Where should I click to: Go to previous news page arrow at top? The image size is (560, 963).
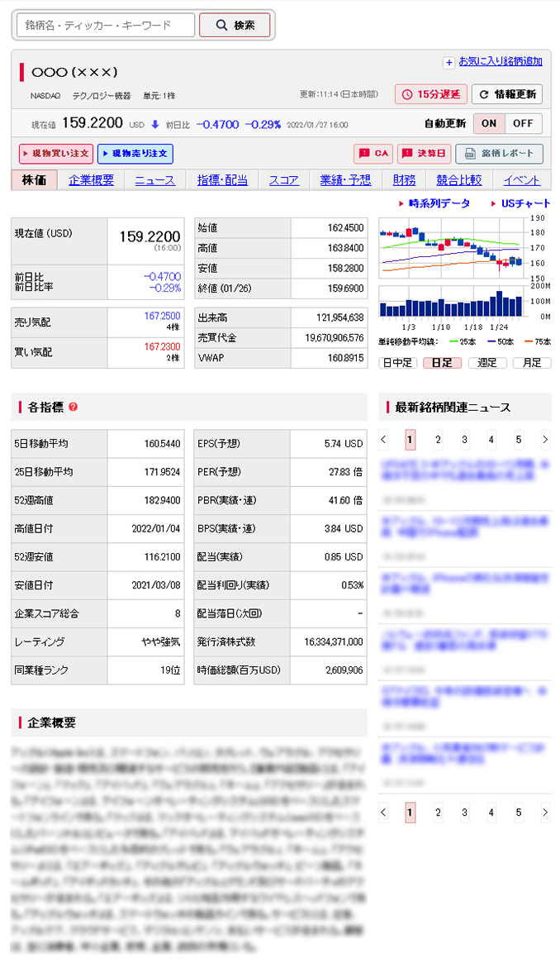click(x=383, y=439)
